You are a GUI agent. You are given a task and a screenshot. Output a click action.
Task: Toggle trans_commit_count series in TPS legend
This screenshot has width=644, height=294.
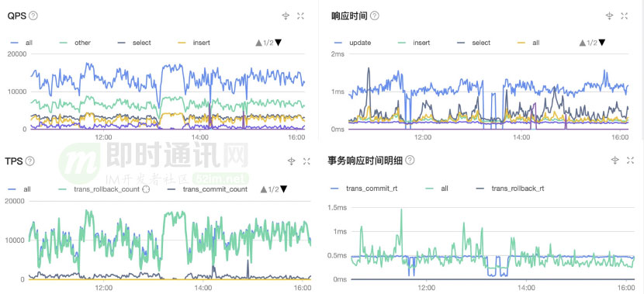click(x=208, y=189)
